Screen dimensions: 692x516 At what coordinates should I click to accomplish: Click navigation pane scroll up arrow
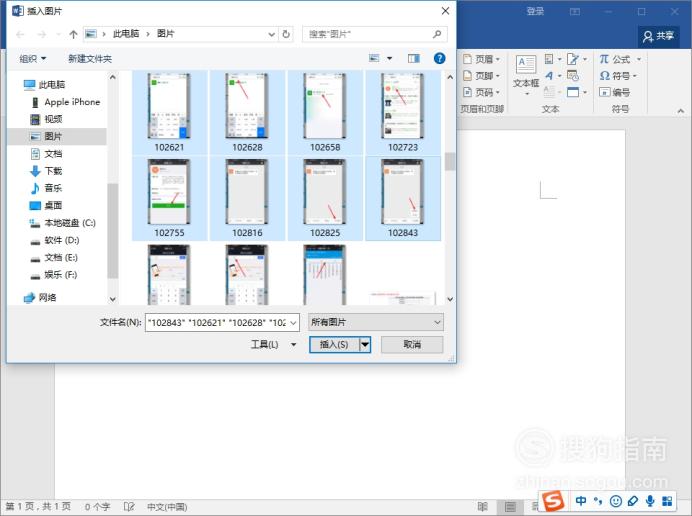[x=113, y=77]
